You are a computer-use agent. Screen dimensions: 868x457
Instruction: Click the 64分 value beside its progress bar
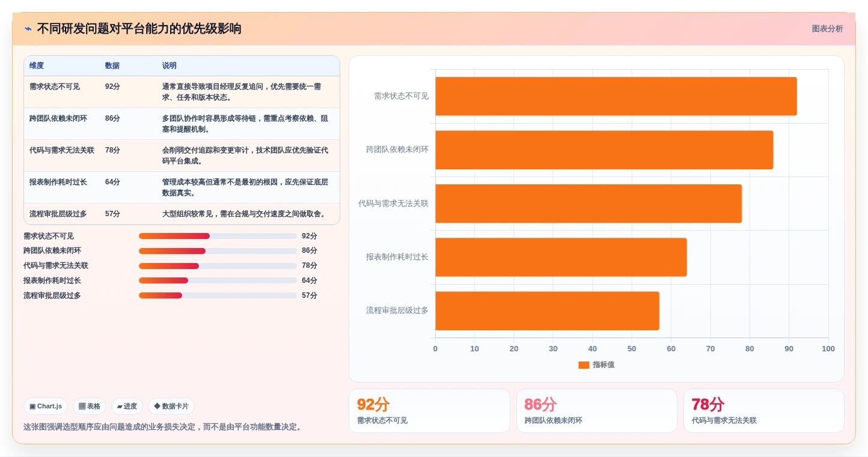[310, 280]
